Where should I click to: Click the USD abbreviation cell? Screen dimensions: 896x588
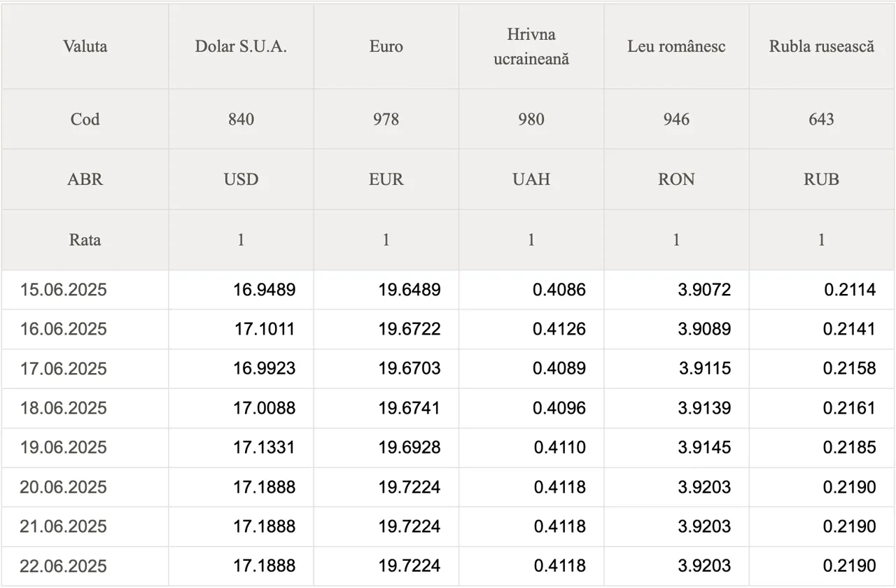(241, 179)
